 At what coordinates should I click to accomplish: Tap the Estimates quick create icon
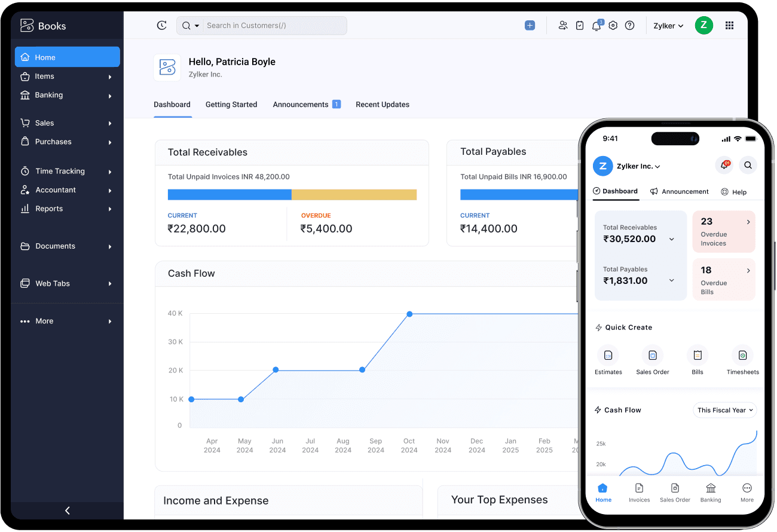[608, 356]
